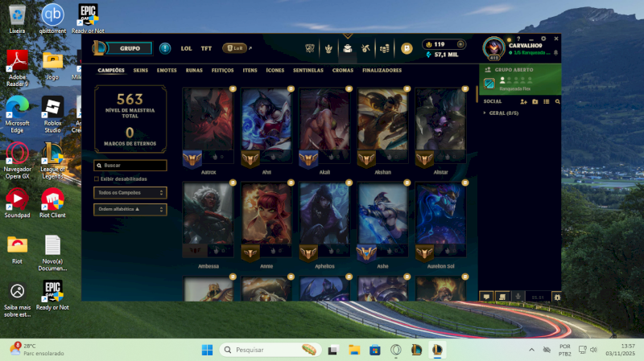644x361 pixels.
Task: Click the champion list scrollbar
Action: tap(477, 94)
